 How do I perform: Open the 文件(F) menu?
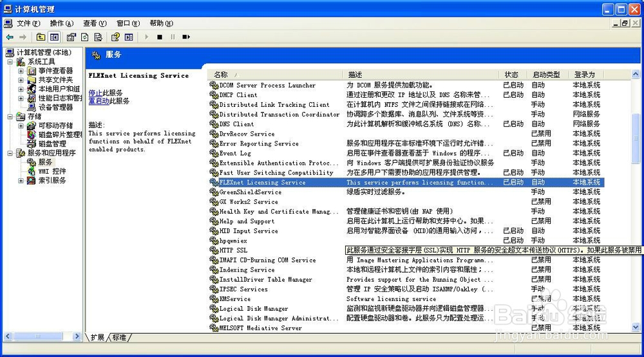click(x=28, y=23)
